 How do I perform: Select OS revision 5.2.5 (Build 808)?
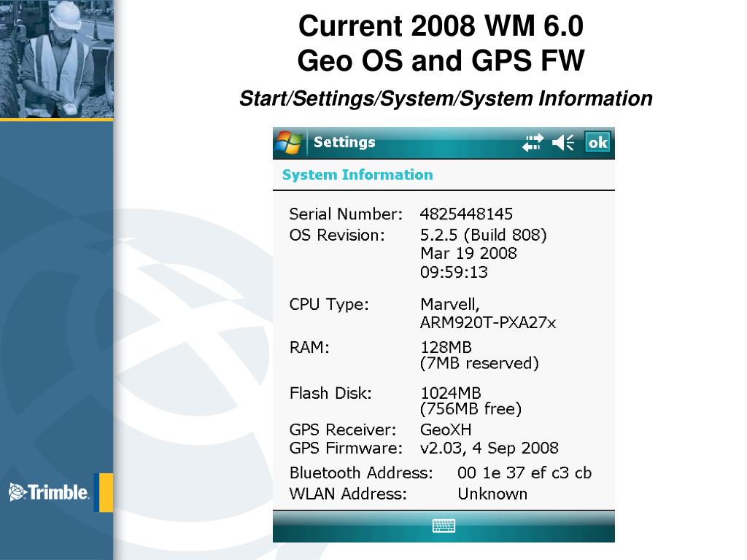point(483,235)
